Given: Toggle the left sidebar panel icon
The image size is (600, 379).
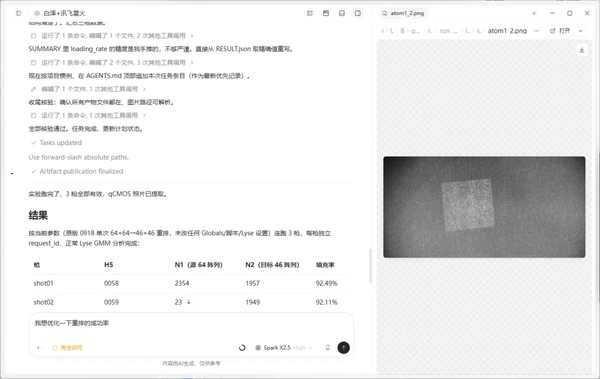Looking at the screenshot, I should [x=18, y=13].
